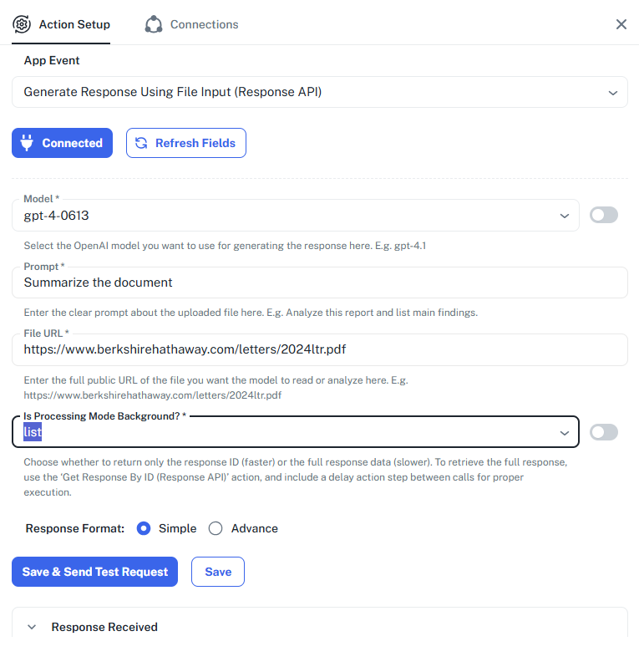This screenshot has height=672, width=639.
Task: Open the App Event dropdown
Action: [612, 92]
